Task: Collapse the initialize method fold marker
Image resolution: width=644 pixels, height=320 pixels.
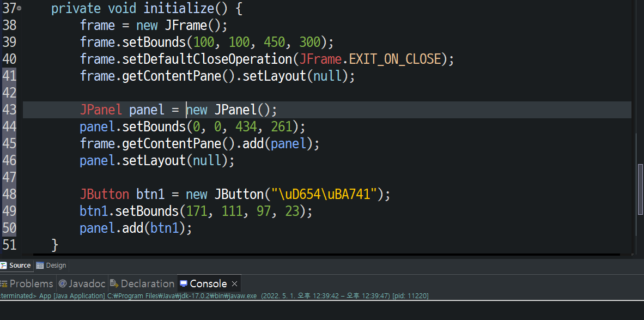Action: pos(19,8)
